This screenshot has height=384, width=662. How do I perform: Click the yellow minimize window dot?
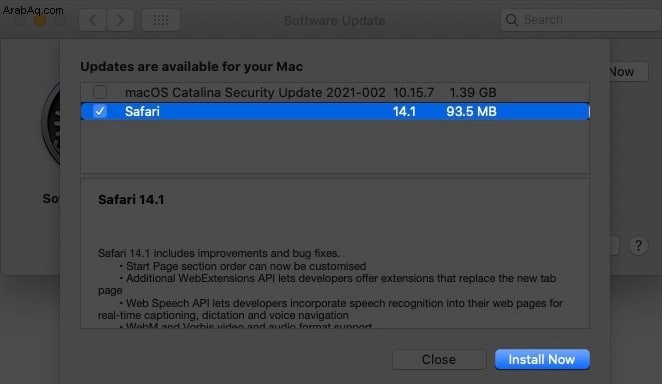click(40, 20)
